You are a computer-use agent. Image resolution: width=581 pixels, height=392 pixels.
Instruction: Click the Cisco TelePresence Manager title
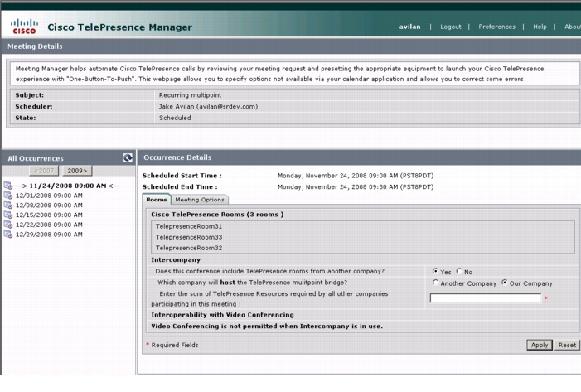[x=119, y=27]
